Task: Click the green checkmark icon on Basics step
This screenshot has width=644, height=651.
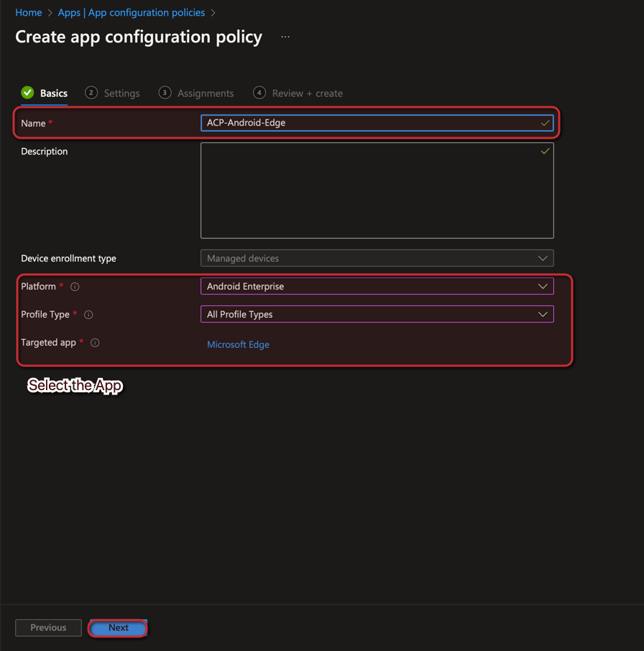Action: click(x=27, y=93)
